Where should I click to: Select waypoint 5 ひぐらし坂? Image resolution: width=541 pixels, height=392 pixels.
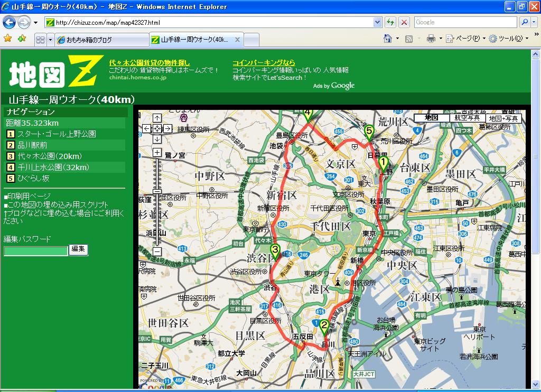tap(33, 179)
